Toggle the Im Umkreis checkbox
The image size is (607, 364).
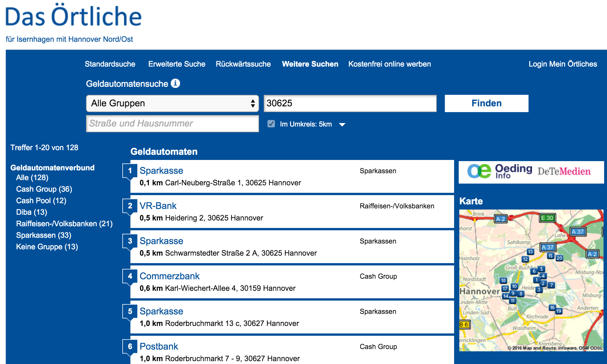[271, 124]
